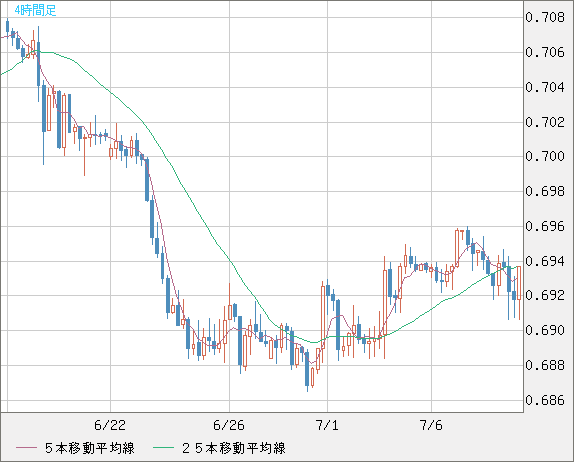Click the 0.694 price axis label
The width and height of the screenshot is (574, 462).
545,261
